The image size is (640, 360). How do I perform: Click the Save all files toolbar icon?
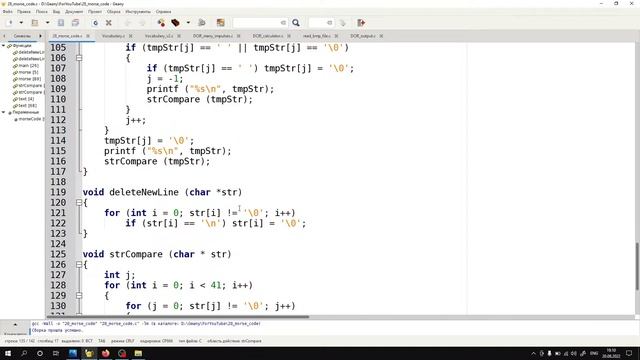pyautogui.click(x=75, y=23)
